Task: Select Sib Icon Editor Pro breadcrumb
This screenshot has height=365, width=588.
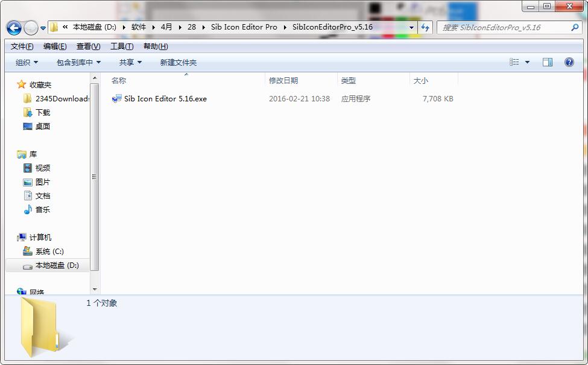Action: 244,27
